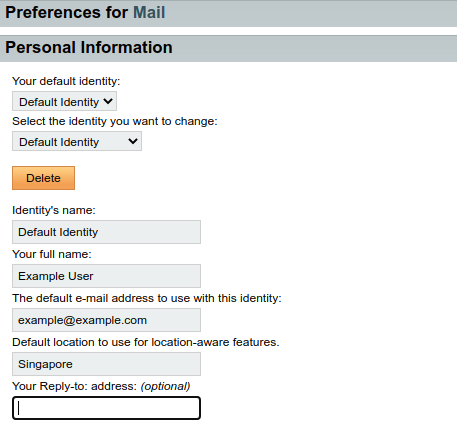
Task: Click the 'Your full name:' label
Action: tap(52, 254)
